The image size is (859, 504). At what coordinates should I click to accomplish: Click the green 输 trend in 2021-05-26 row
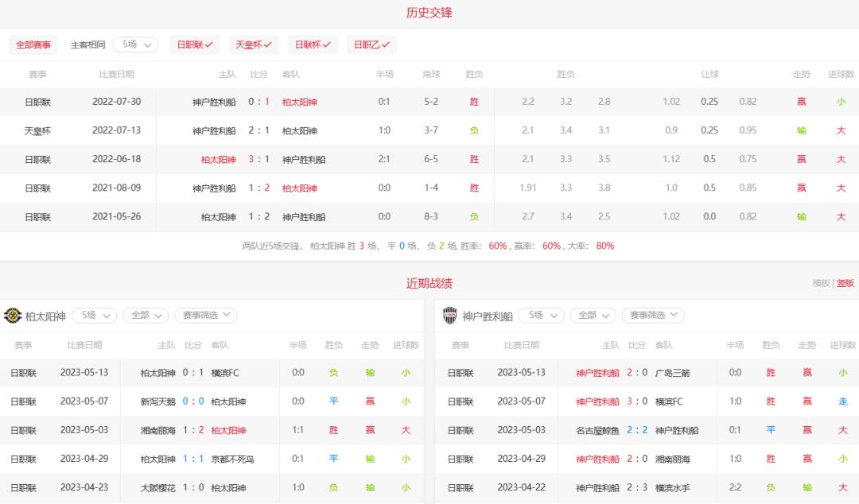[x=802, y=216]
